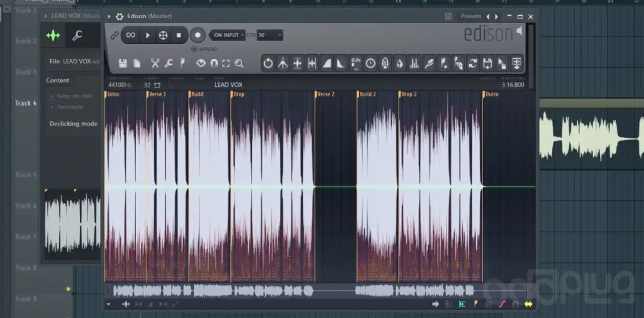
Task: Click the Run script icon
Action: (356, 63)
